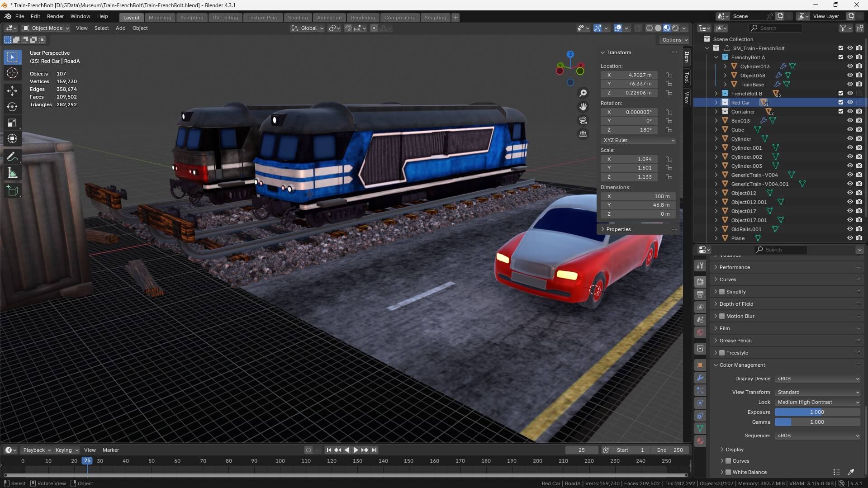Select the Move tool in the toolbar
The width and height of the screenshot is (868, 488).
[12, 90]
